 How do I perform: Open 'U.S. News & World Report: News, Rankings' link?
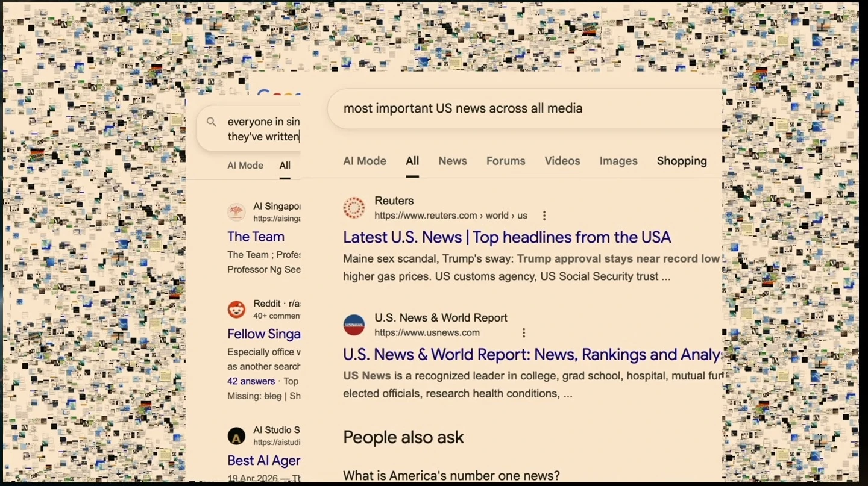(x=532, y=355)
